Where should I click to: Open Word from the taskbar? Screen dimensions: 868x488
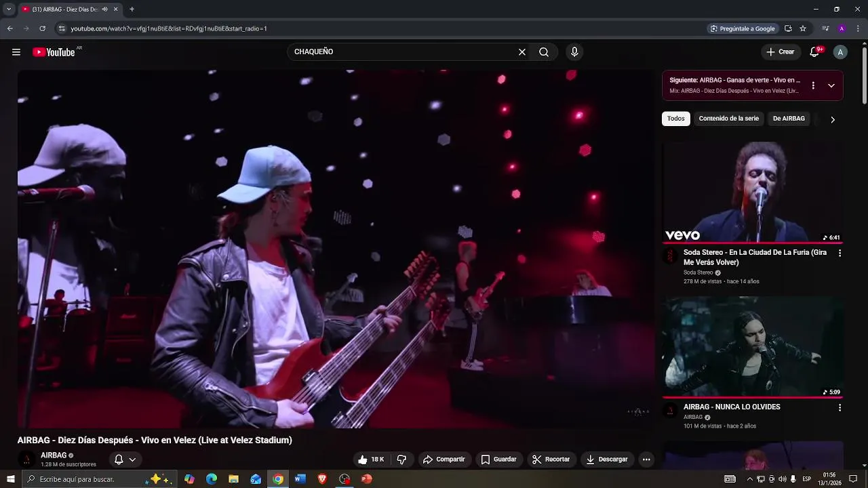tap(300, 479)
